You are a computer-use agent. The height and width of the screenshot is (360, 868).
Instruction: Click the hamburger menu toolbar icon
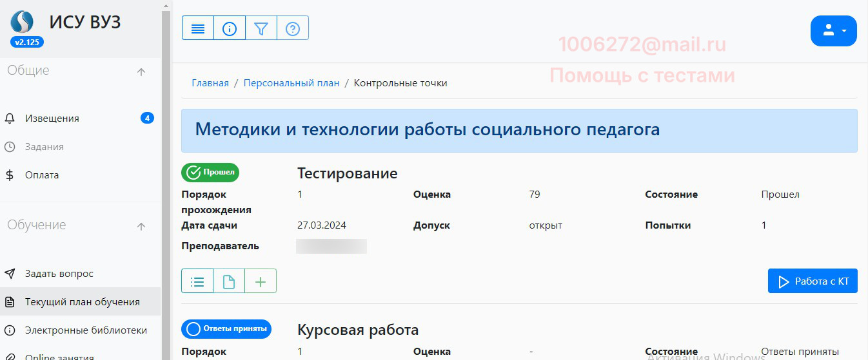[198, 28]
